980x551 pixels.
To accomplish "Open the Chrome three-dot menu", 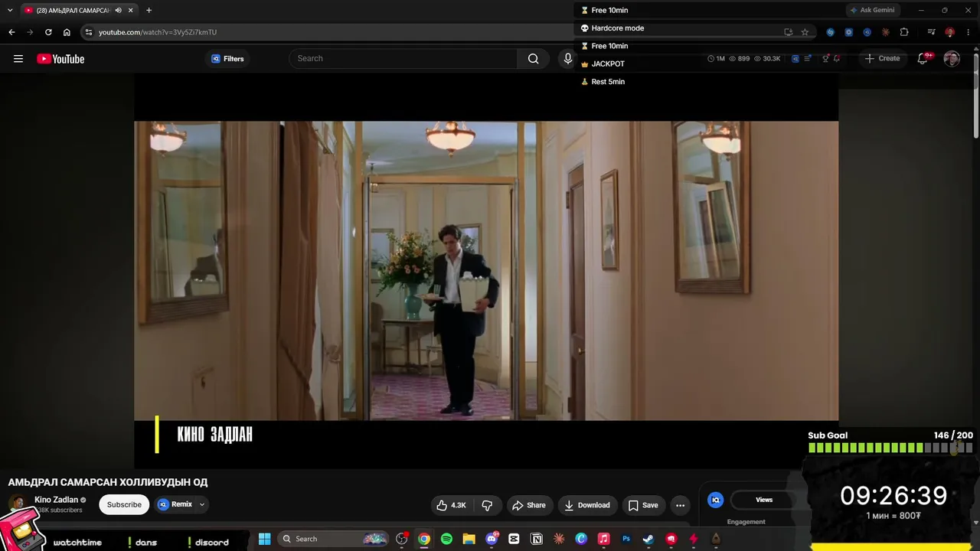I will click(969, 32).
